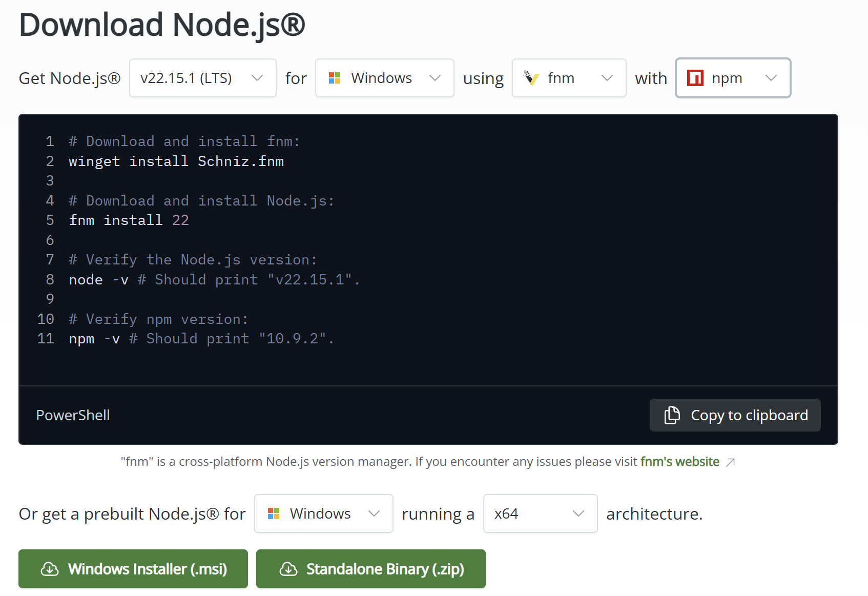The width and height of the screenshot is (868, 596).
Task: Click the Windows logo in top platform dropdown
Action: (x=335, y=78)
